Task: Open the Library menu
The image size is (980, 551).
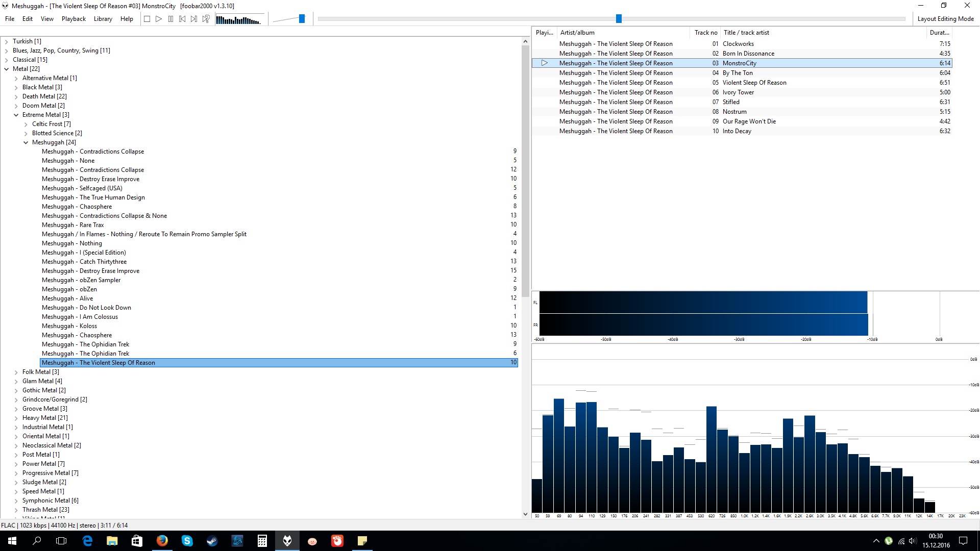Action: [103, 19]
